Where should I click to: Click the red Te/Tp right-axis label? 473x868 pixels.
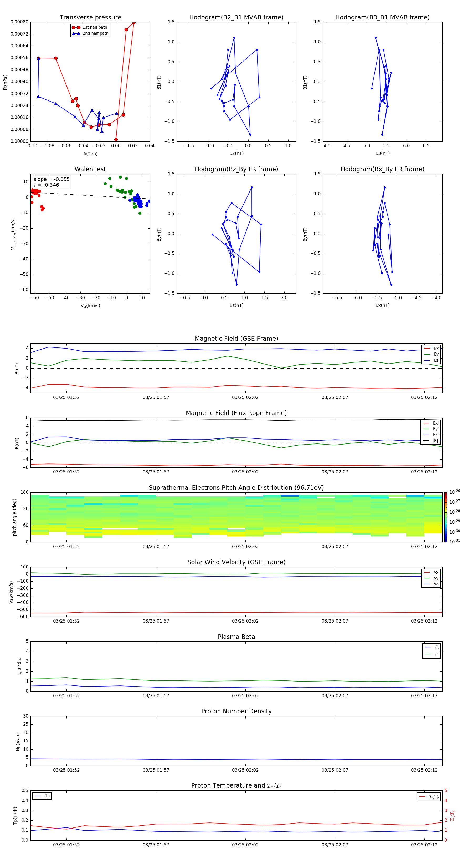453,816
